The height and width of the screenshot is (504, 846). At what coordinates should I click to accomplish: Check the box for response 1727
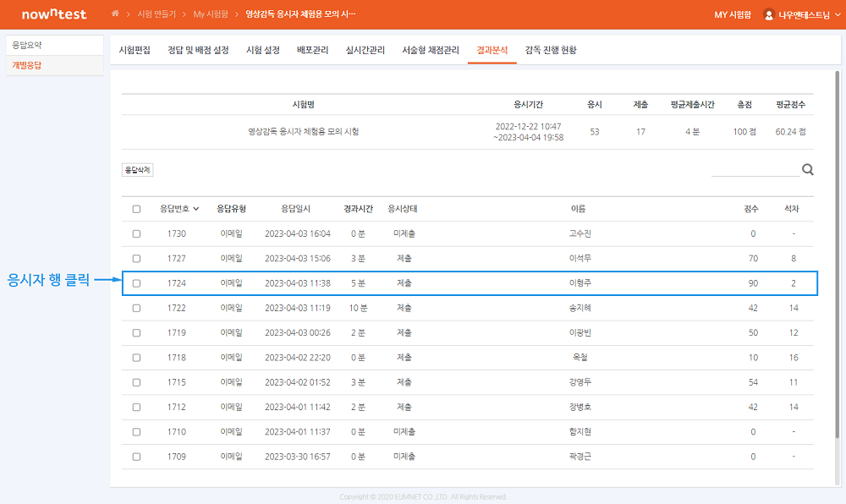tap(136, 259)
